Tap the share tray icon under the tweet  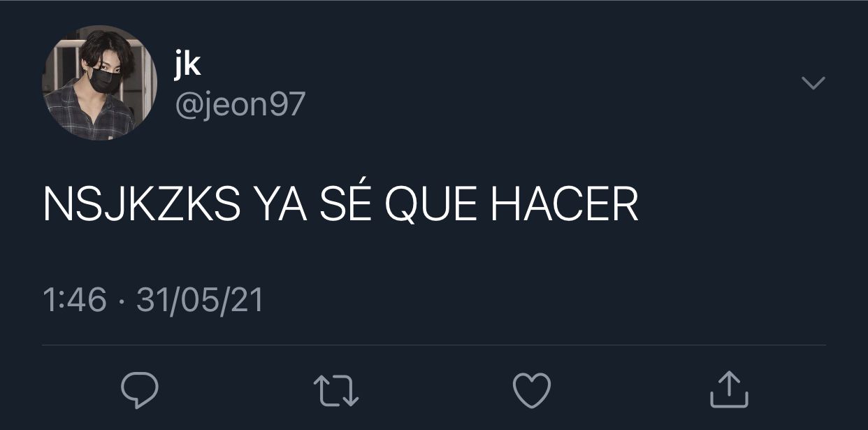tap(729, 389)
